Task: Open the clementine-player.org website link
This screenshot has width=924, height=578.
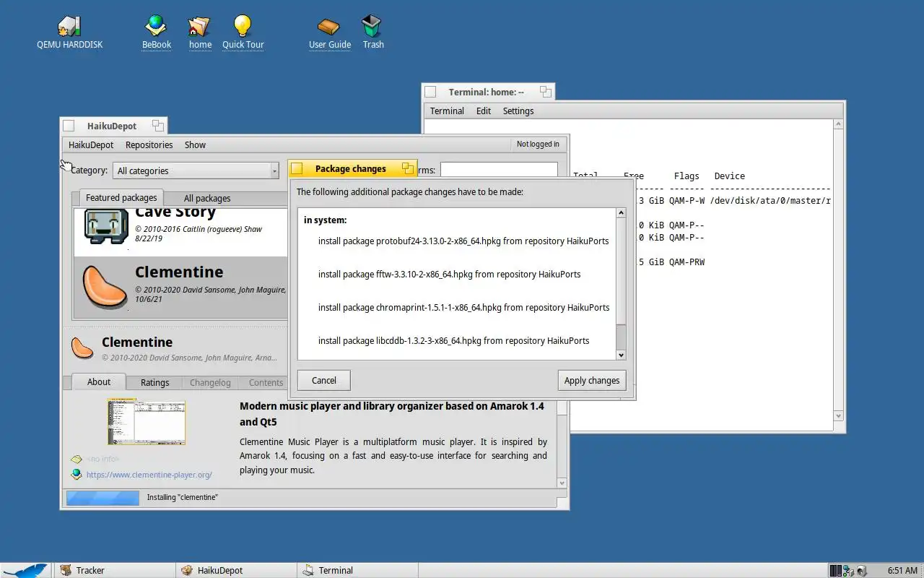Action: click(149, 475)
